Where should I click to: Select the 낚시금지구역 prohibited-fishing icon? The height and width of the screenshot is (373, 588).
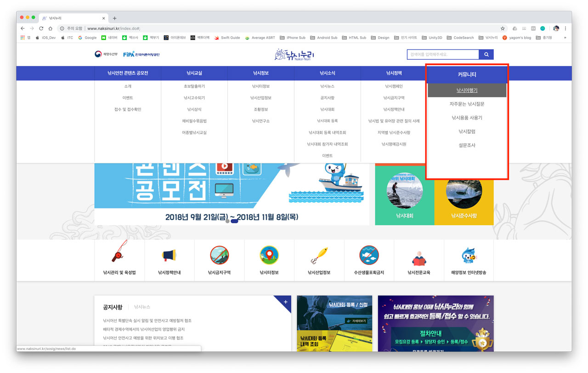pyautogui.click(x=219, y=255)
